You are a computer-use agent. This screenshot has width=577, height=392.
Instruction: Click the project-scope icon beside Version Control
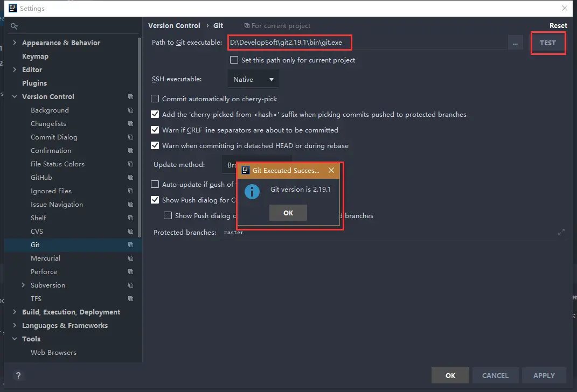click(x=130, y=97)
